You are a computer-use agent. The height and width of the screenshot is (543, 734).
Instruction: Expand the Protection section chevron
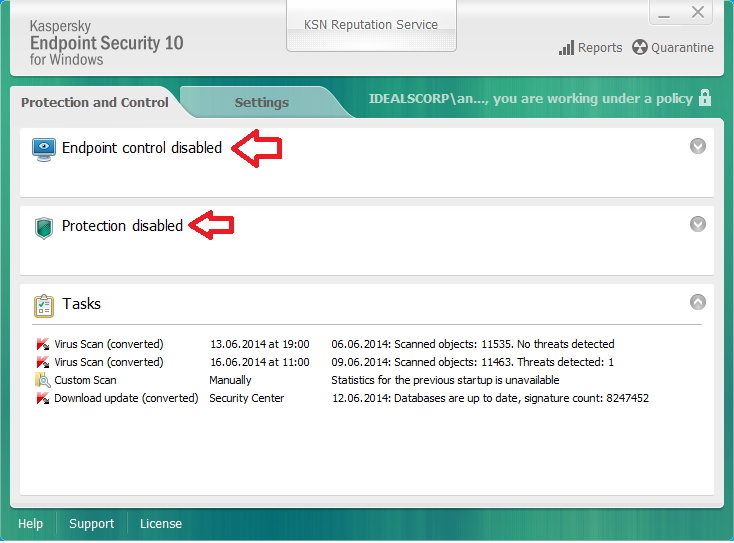pyautogui.click(x=697, y=224)
